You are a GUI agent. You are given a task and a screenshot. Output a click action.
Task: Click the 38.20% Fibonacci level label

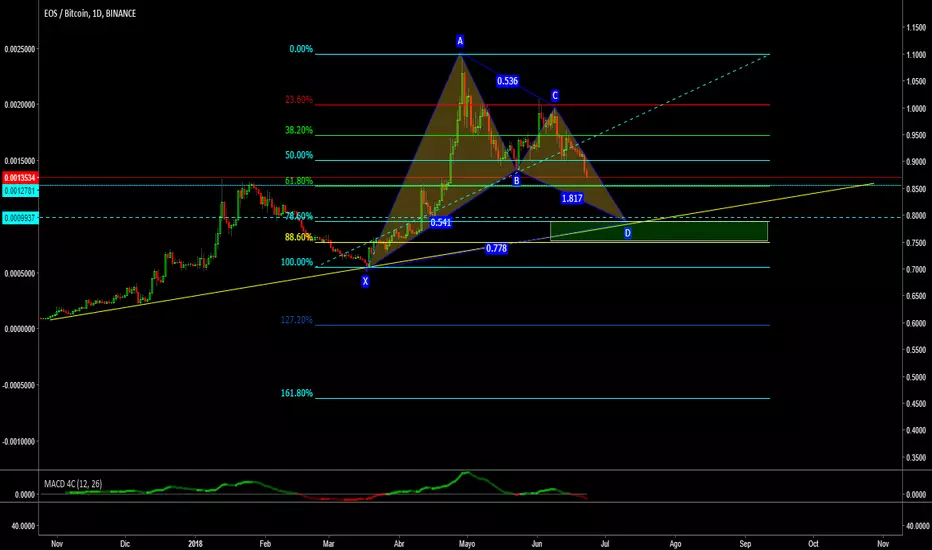(299, 130)
